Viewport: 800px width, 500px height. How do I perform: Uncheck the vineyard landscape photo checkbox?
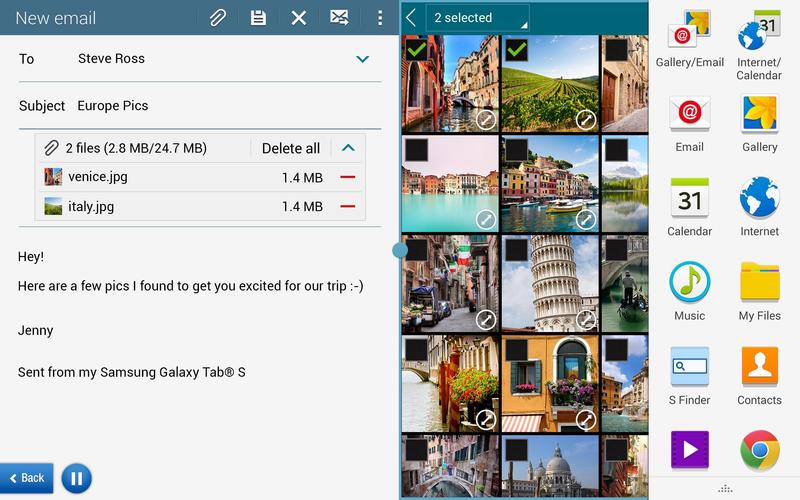(x=517, y=49)
